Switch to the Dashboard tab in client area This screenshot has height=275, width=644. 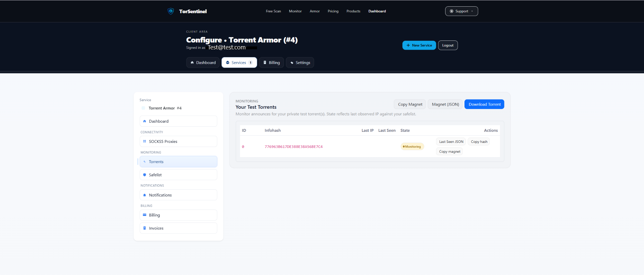click(203, 63)
